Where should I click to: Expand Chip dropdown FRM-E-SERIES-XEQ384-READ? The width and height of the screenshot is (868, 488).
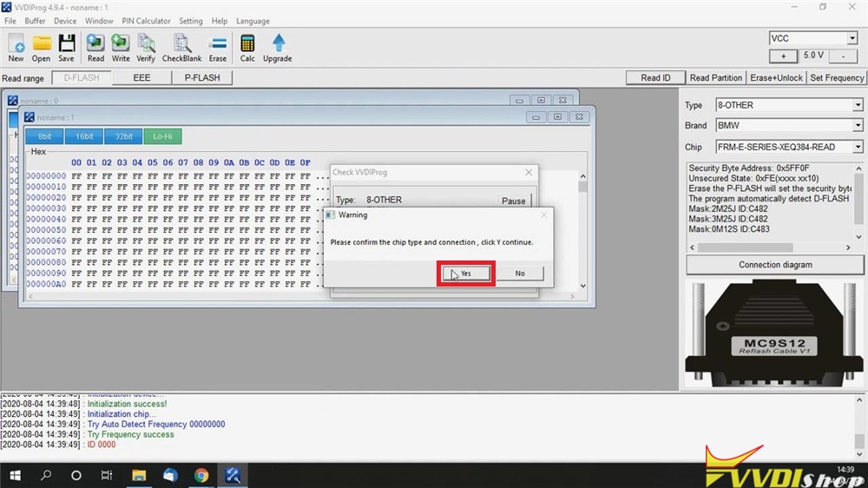tap(858, 147)
